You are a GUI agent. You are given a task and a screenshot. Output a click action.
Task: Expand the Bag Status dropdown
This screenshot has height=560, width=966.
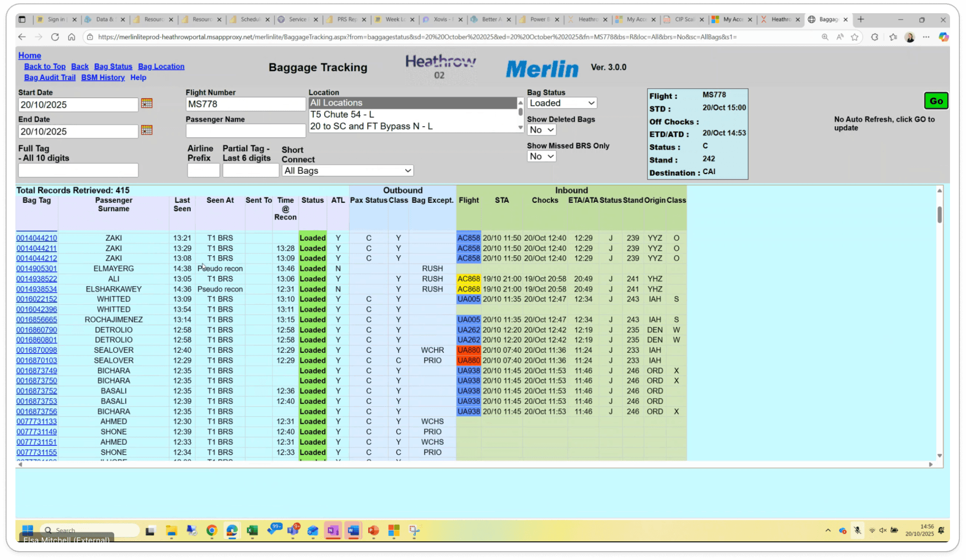pos(562,103)
